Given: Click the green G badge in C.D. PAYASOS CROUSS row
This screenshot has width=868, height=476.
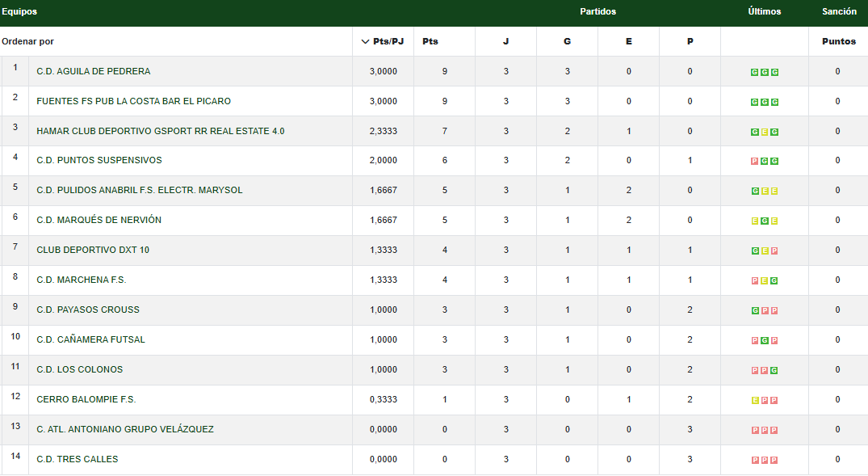Looking at the screenshot, I should click(755, 311).
